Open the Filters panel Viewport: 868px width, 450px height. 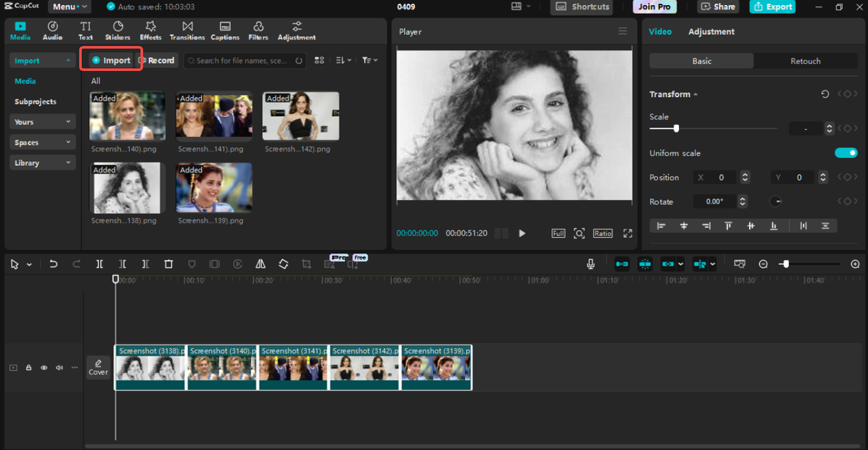258,29
